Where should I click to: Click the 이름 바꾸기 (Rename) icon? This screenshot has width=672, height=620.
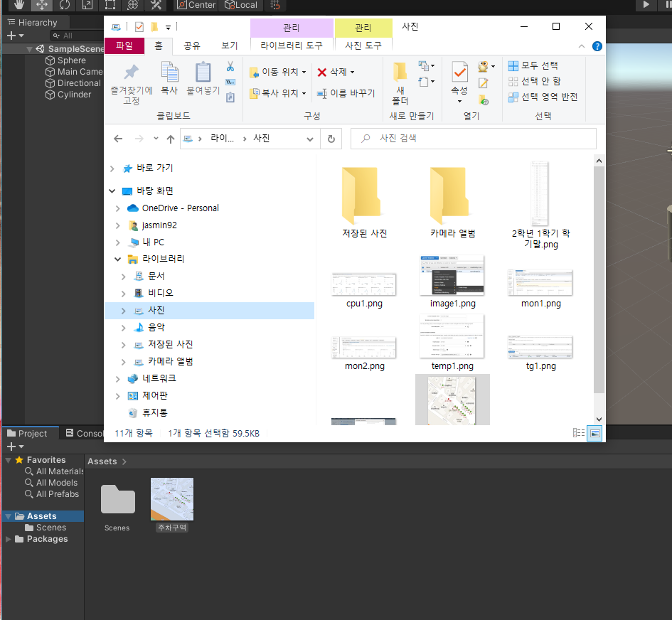(346, 93)
